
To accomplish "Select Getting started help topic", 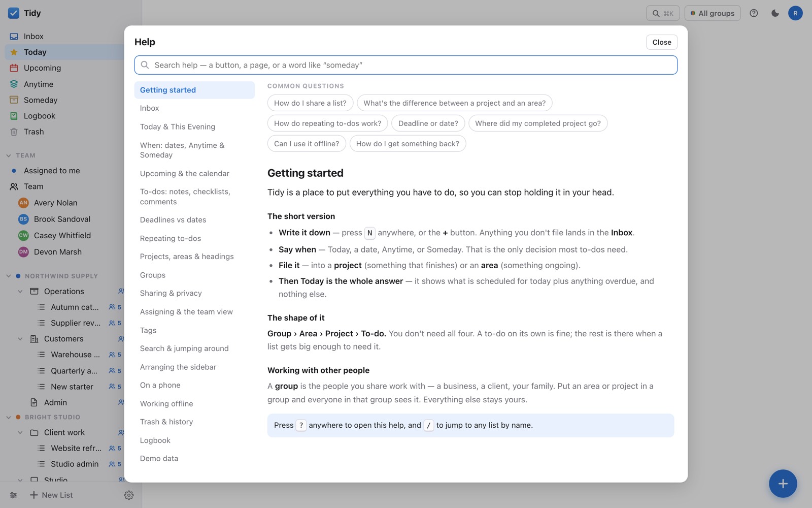I will (194, 90).
